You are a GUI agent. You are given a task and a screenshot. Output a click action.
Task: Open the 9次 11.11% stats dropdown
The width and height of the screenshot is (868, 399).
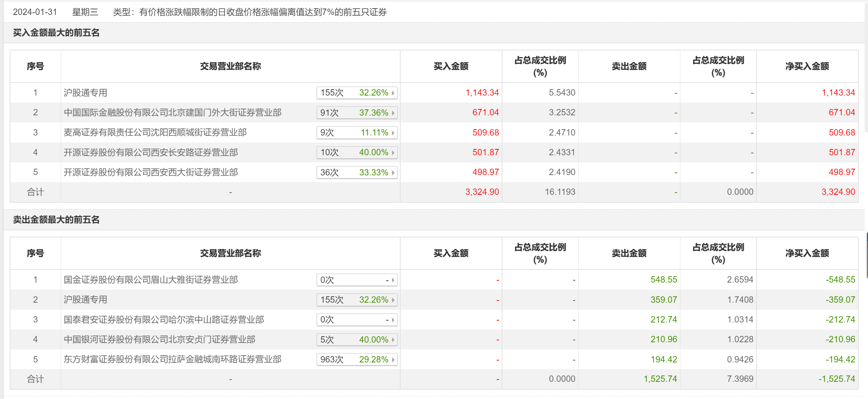click(393, 133)
